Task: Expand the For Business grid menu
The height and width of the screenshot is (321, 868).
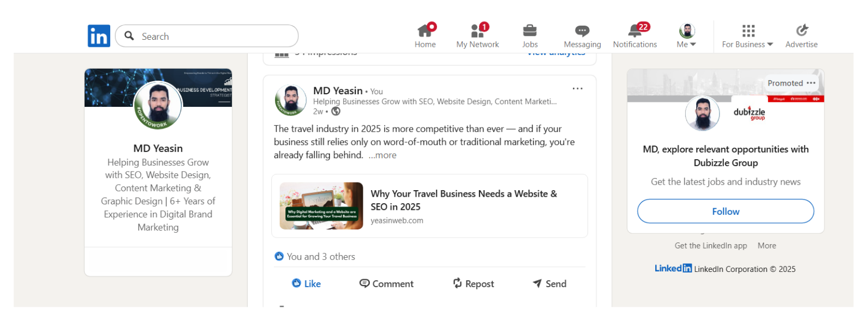Action: (747, 36)
